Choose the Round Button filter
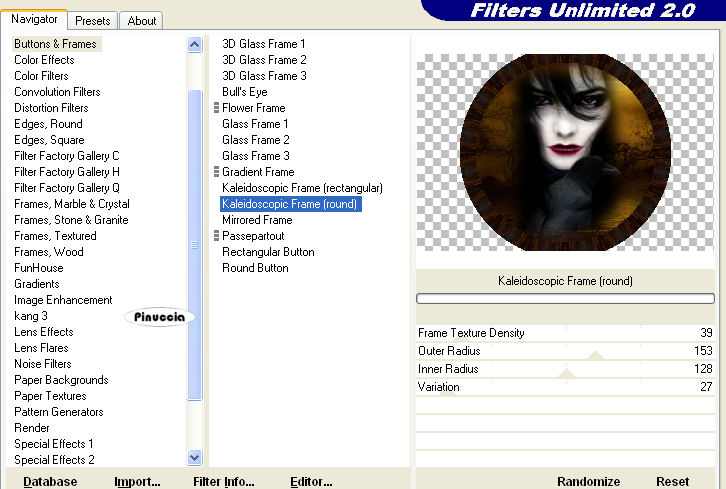 pos(256,268)
